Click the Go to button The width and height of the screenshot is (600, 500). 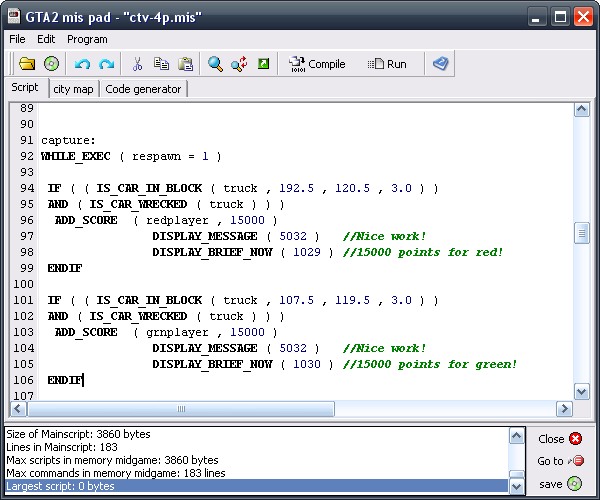pyautogui.click(x=560, y=461)
